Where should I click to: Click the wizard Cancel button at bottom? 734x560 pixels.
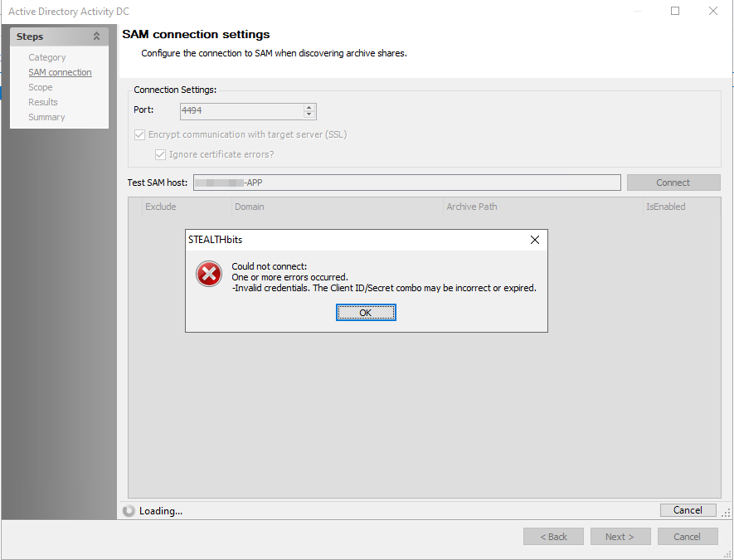pyautogui.click(x=688, y=537)
